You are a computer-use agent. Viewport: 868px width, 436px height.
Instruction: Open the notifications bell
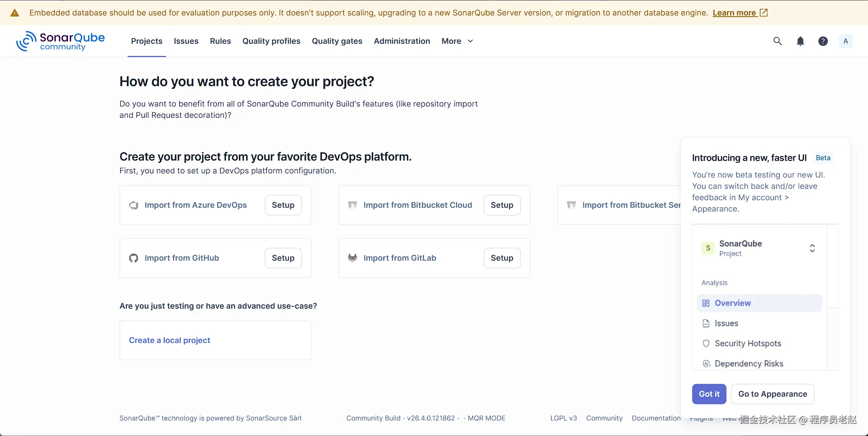pos(800,41)
